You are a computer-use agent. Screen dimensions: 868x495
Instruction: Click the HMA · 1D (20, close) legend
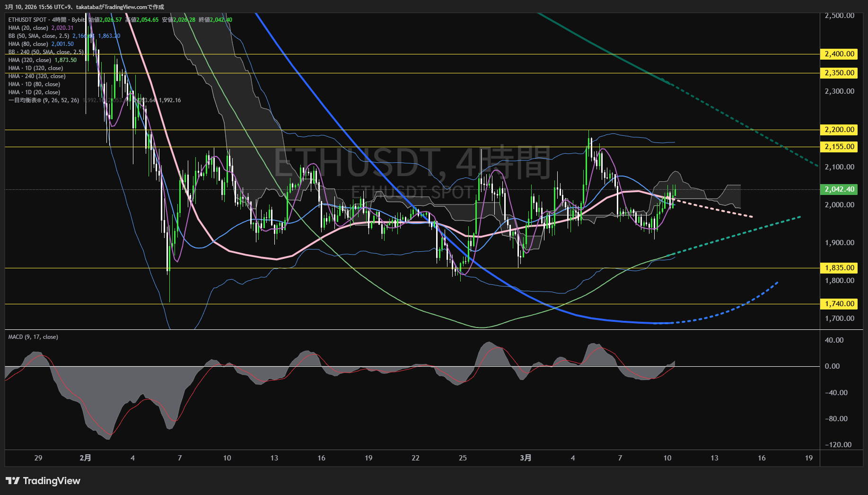(34, 92)
